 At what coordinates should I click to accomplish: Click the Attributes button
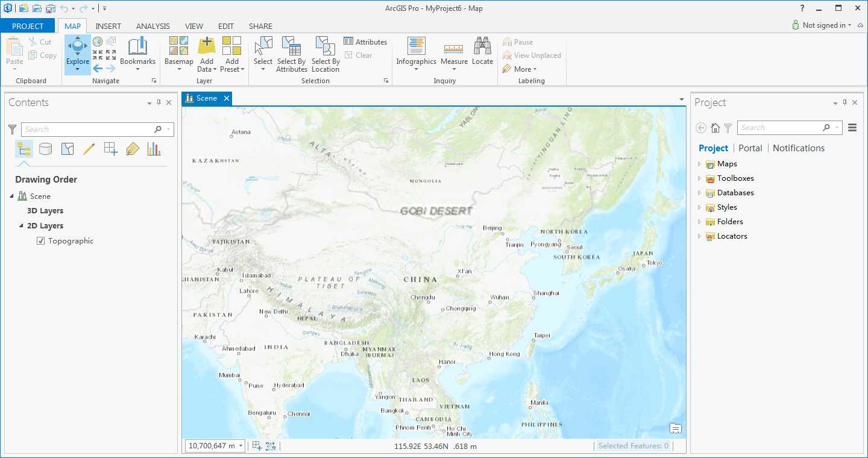click(x=365, y=42)
